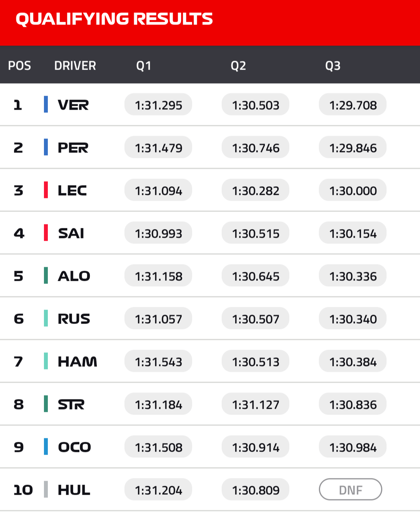This screenshot has width=420, height=513.
Task: Click Verstappen's Q3 time 1:29.708
Action: point(353,105)
